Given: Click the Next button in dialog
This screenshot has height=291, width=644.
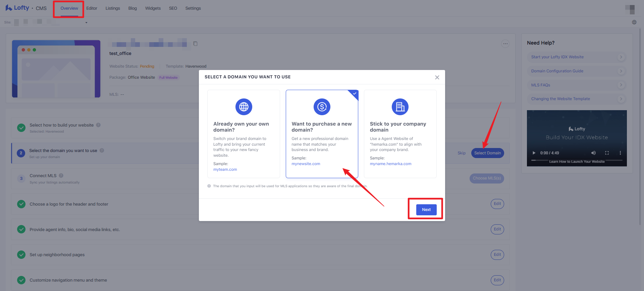Looking at the screenshot, I should coord(426,210).
